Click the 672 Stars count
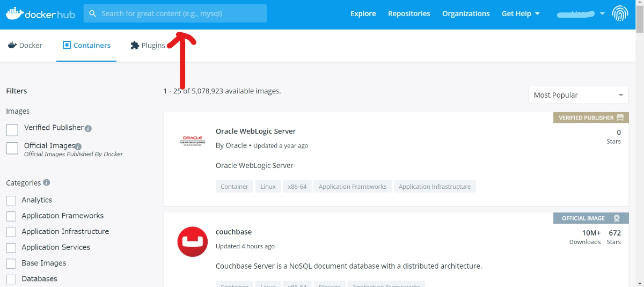Screen dimensions: 644x287 click(614, 237)
